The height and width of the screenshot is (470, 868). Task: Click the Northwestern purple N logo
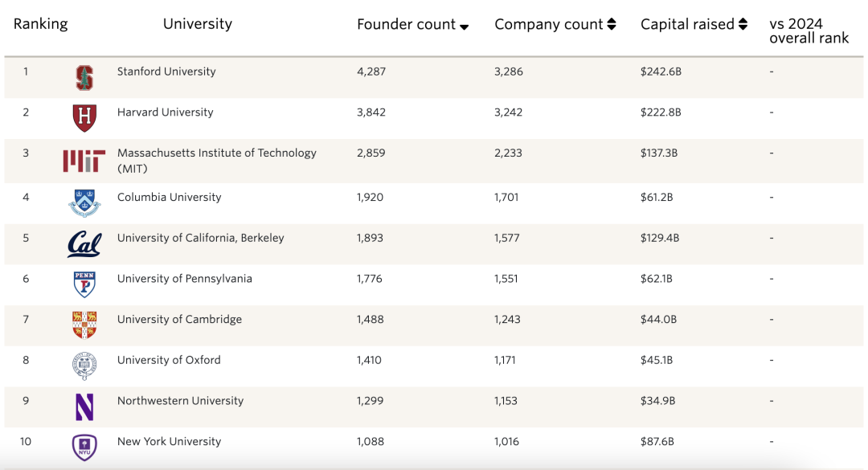pyautogui.click(x=84, y=407)
